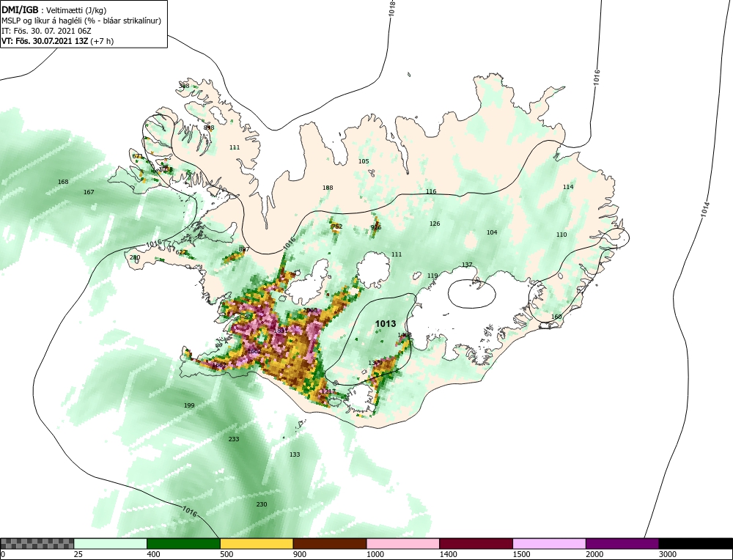The image size is (733, 560).
Task: Select the map value 114
Action: 568,186
